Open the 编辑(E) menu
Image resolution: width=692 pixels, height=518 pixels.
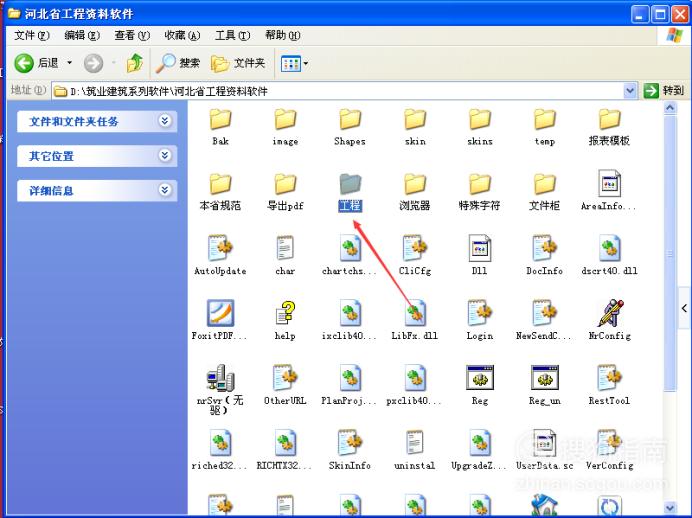[82, 35]
